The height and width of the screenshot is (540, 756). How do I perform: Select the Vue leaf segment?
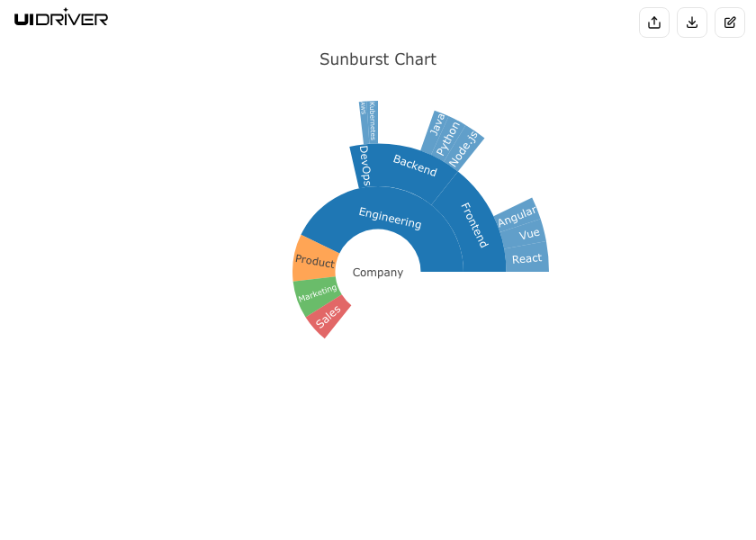coord(528,234)
